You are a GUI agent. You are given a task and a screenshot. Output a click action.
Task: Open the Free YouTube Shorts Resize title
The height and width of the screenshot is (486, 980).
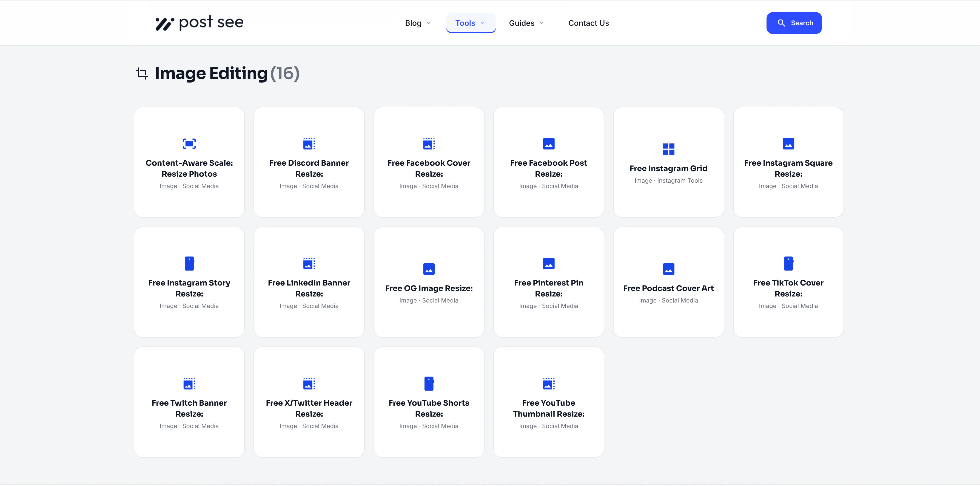(x=429, y=408)
